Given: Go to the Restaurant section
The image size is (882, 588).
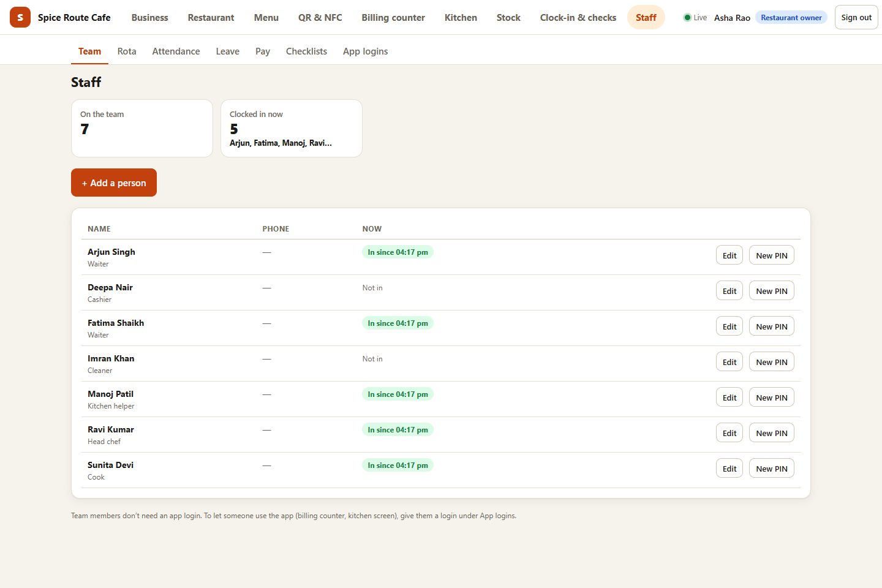Looking at the screenshot, I should [211, 17].
